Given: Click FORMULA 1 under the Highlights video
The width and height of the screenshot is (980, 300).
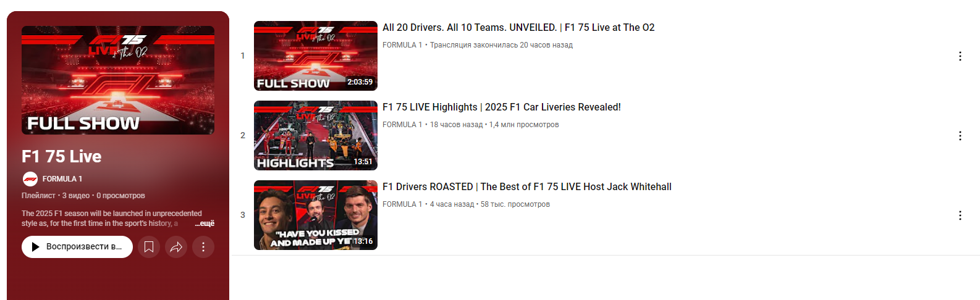Looking at the screenshot, I should coord(402,125).
